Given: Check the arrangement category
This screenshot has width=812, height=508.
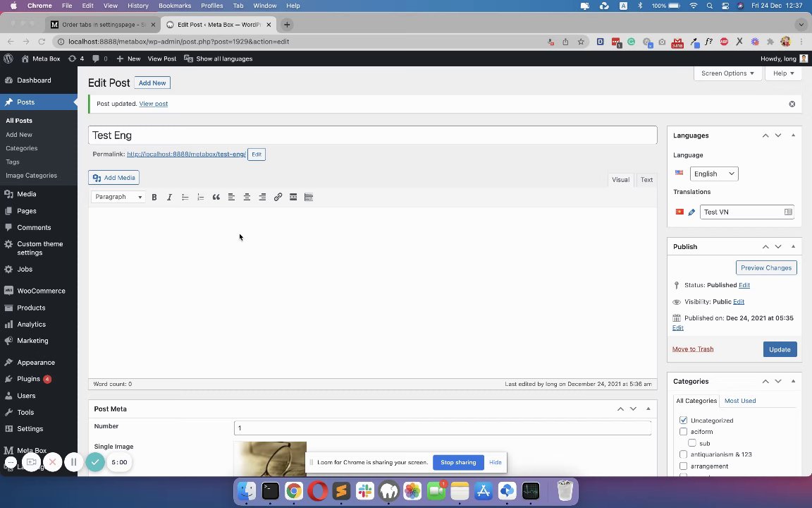Looking at the screenshot, I should pos(683,466).
